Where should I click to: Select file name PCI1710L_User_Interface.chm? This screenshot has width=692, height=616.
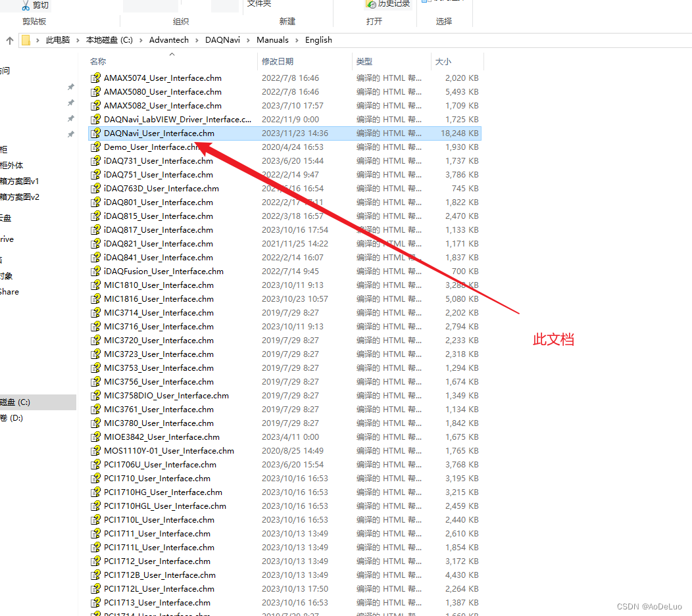pyautogui.click(x=159, y=520)
